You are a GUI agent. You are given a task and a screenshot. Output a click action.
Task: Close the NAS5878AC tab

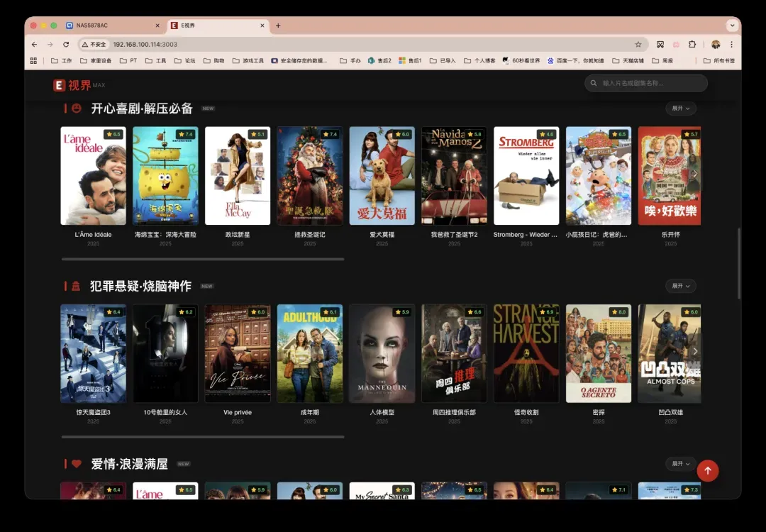tap(157, 26)
